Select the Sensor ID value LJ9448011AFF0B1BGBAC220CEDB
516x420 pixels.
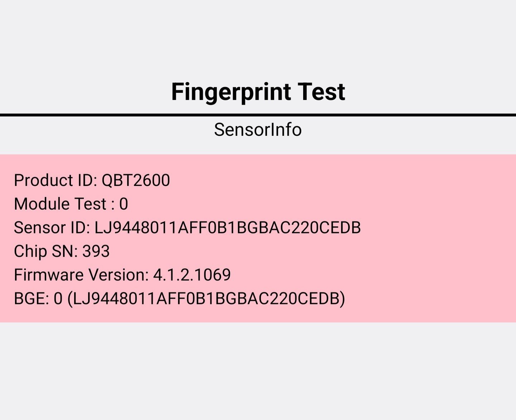click(x=228, y=228)
